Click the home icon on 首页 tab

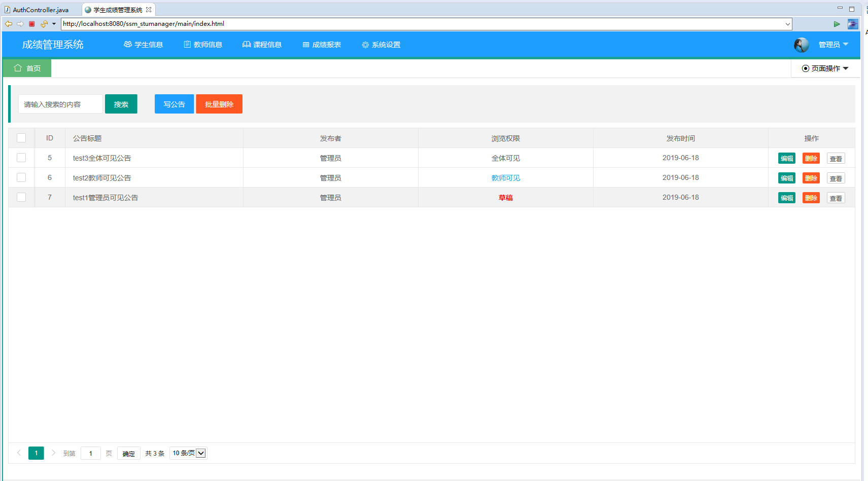18,68
